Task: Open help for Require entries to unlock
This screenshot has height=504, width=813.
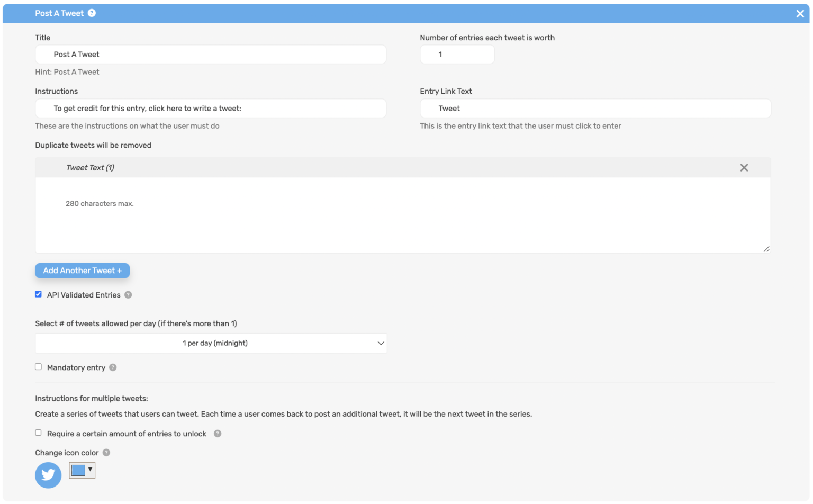Action: coord(217,433)
